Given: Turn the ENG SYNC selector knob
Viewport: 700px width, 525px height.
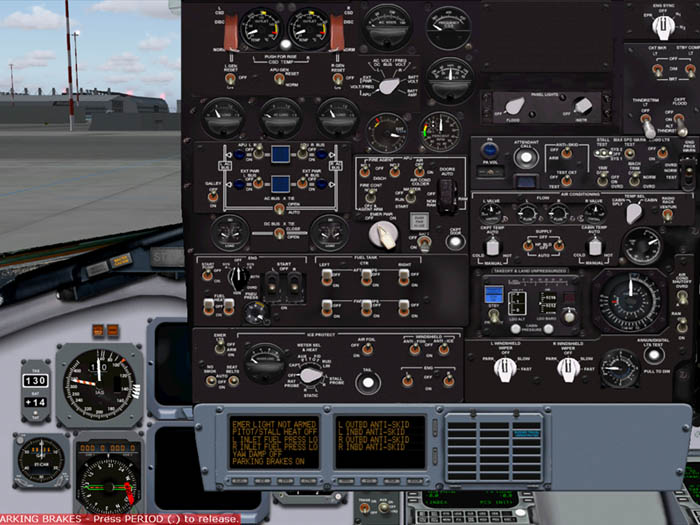Looking at the screenshot, I should pos(663,27).
